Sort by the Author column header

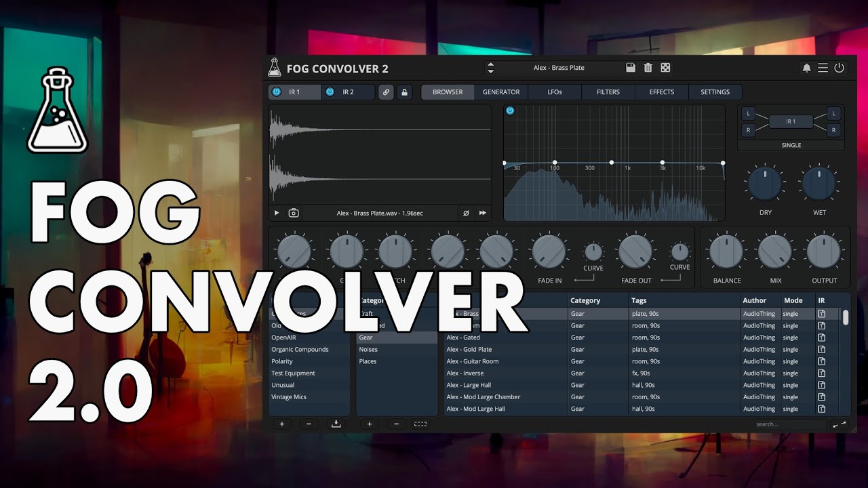click(x=760, y=300)
